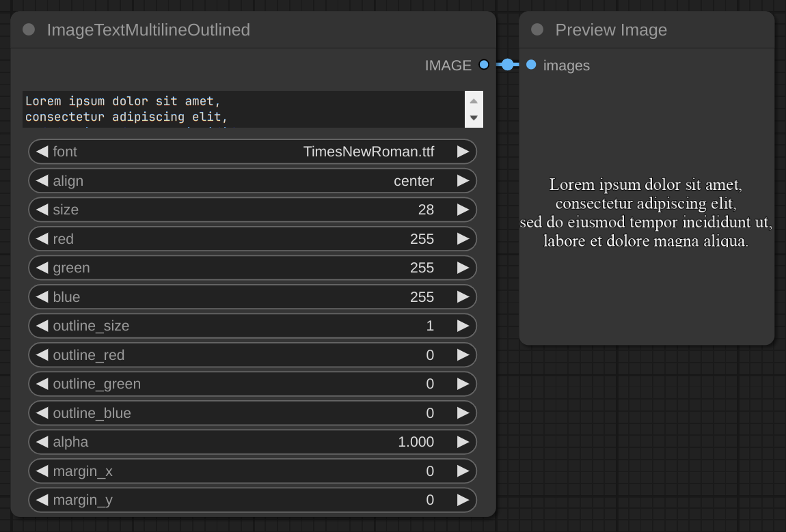This screenshot has width=786, height=532.
Task: Switch to the previous font with left arrow
Action: 42,152
